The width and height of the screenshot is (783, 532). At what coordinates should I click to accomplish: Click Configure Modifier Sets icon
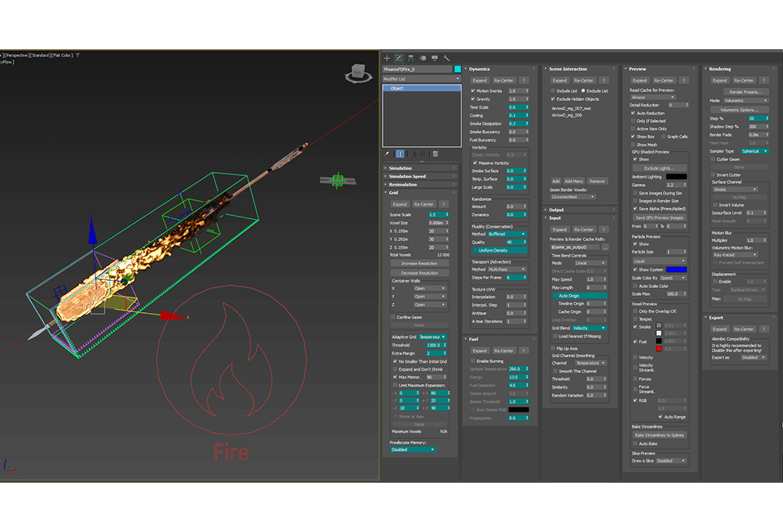click(435, 154)
